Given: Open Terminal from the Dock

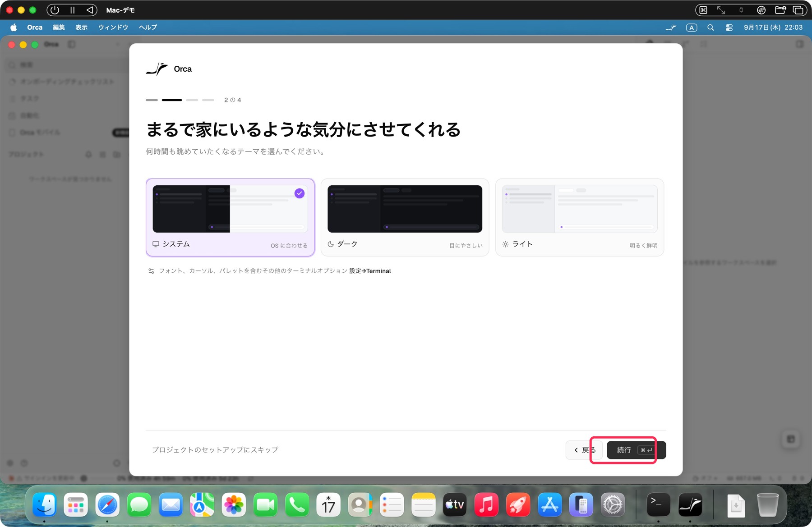Looking at the screenshot, I should coord(658,504).
